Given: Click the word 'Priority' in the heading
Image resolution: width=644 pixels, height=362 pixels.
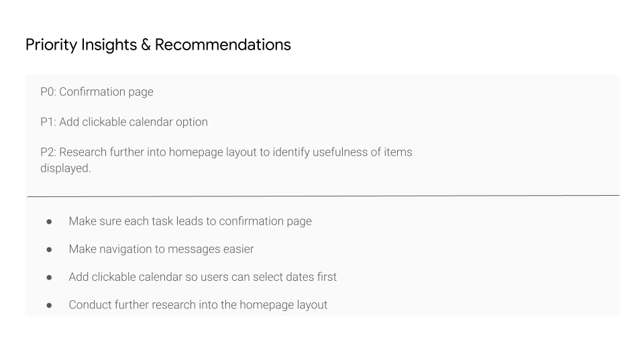Looking at the screenshot, I should [x=52, y=45].
